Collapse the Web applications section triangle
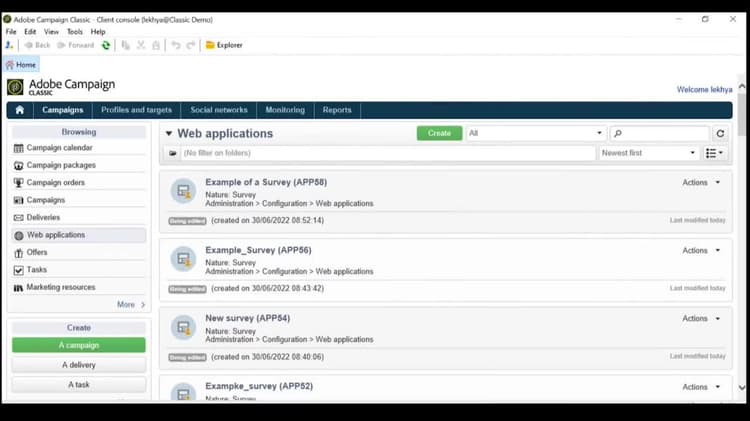 (169, 133)
